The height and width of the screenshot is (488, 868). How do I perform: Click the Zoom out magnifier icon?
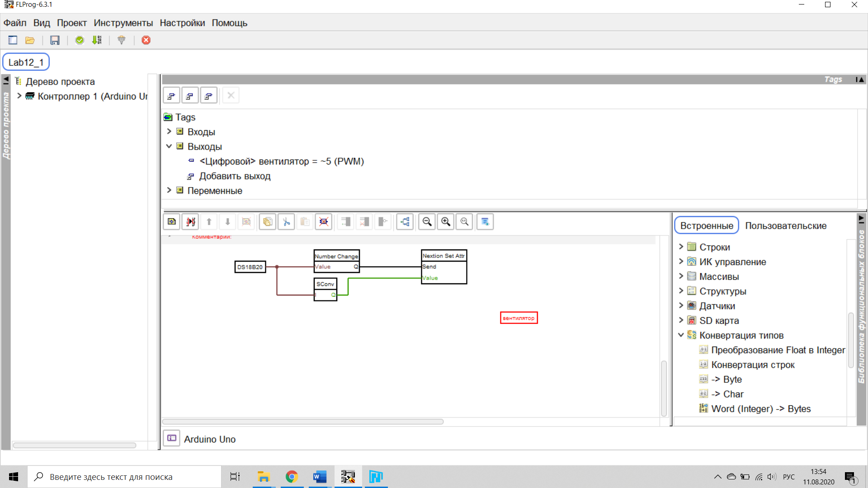click(x=427, y=222)
